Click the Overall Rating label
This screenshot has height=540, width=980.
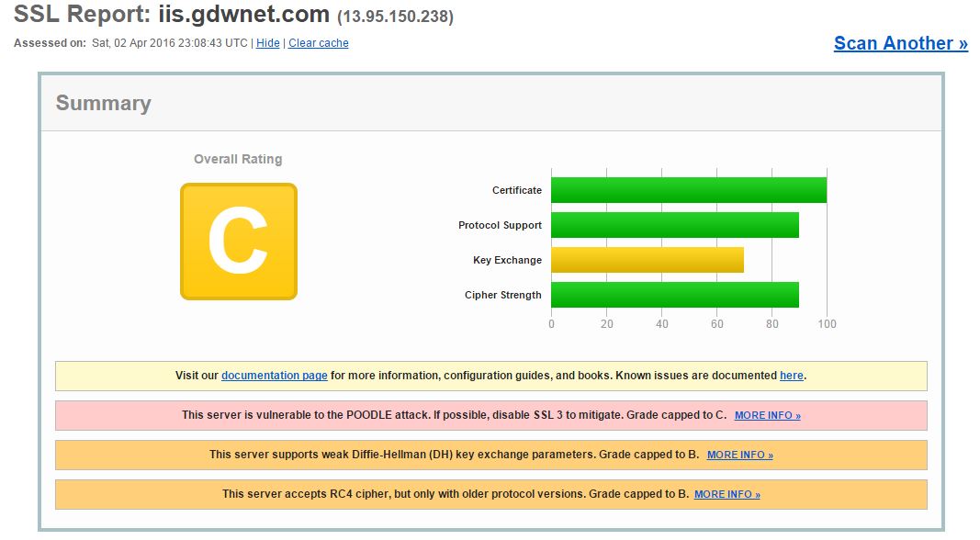coord(238,159)
